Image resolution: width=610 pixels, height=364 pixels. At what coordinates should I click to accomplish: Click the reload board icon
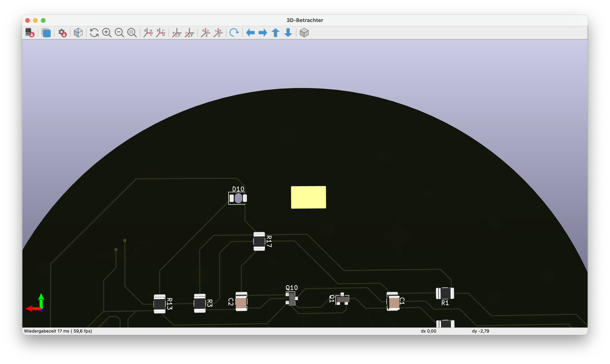click(30, 33)
